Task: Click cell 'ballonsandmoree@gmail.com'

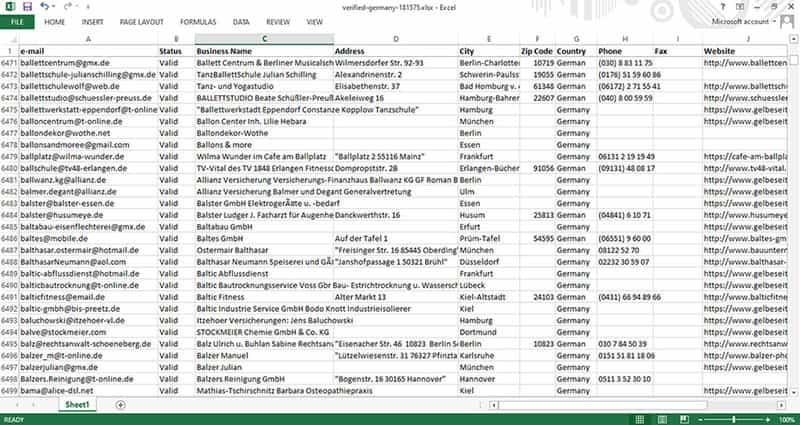Action: (88, 145)
